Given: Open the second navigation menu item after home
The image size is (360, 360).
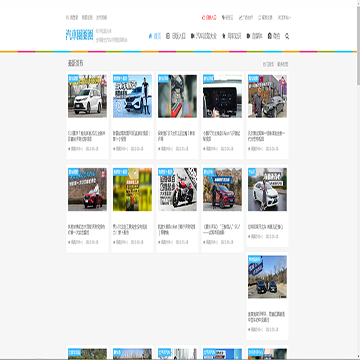Looking at the screenshot, I should point(176,36).
